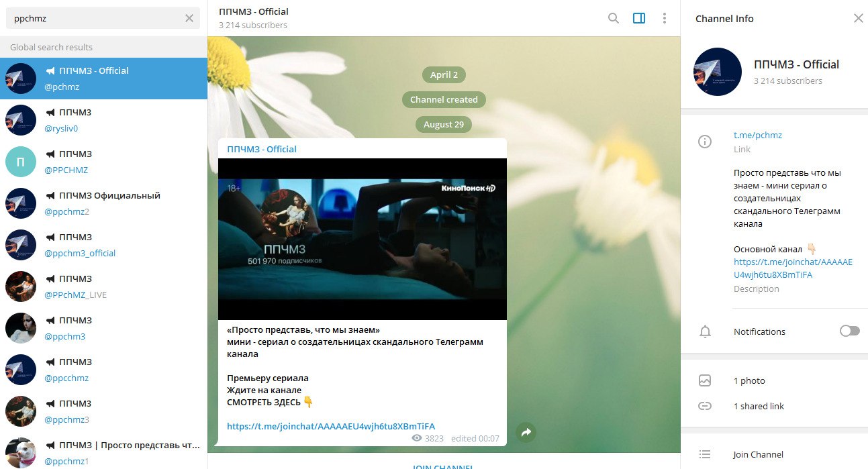
Task: Select search result @pchmz ППЧМЗ - Official
Action: 103,79
